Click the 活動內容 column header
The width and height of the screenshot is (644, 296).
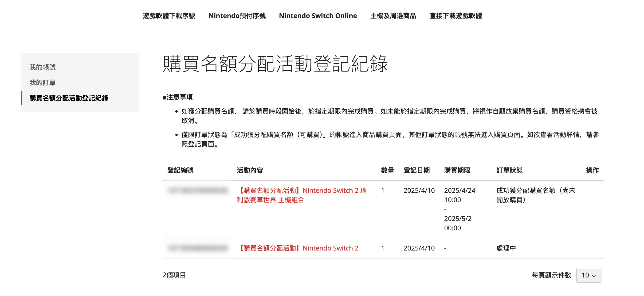click(x=250, y=170)
